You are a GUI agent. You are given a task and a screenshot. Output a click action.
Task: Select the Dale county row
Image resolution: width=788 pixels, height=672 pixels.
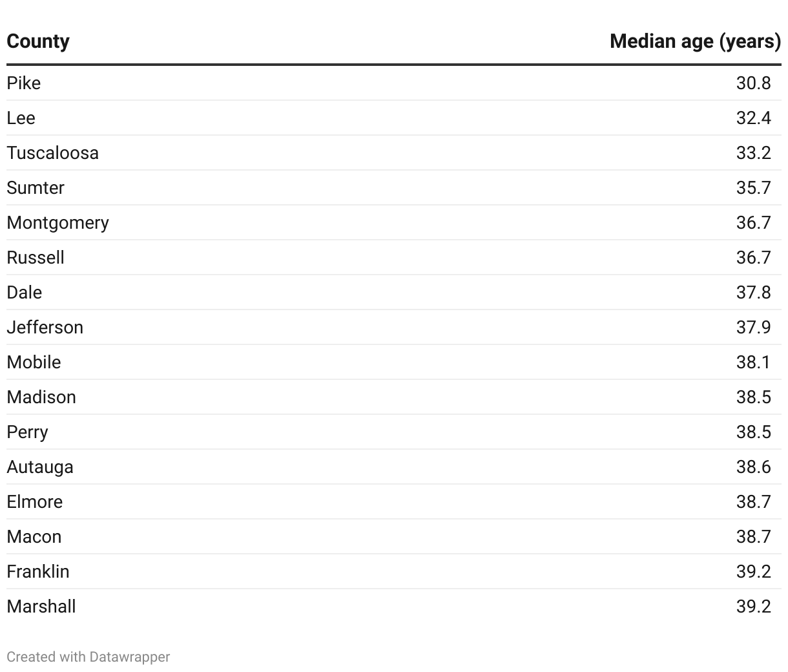tap(25, 293)
